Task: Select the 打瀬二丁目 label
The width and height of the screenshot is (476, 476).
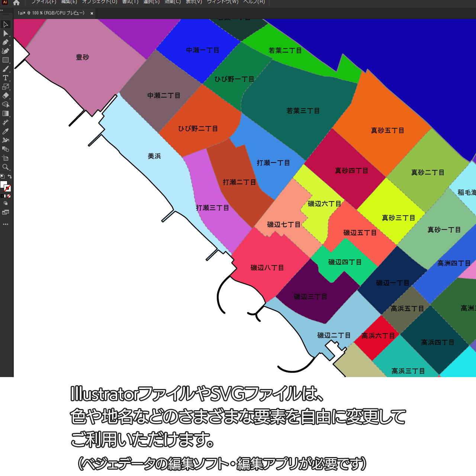Action: (x=239, y=182)
